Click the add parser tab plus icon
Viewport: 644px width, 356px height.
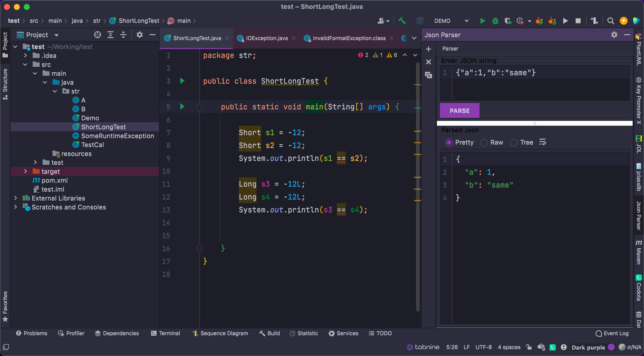pos(429,49)
